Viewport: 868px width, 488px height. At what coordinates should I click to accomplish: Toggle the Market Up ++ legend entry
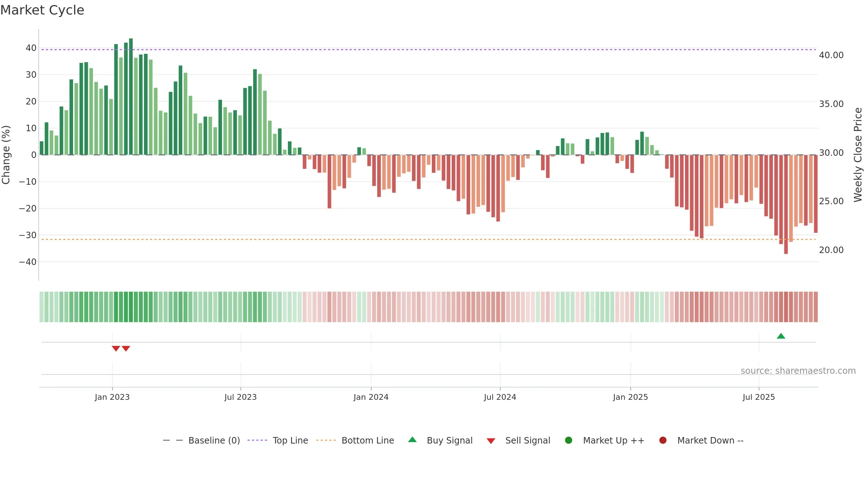605,440
